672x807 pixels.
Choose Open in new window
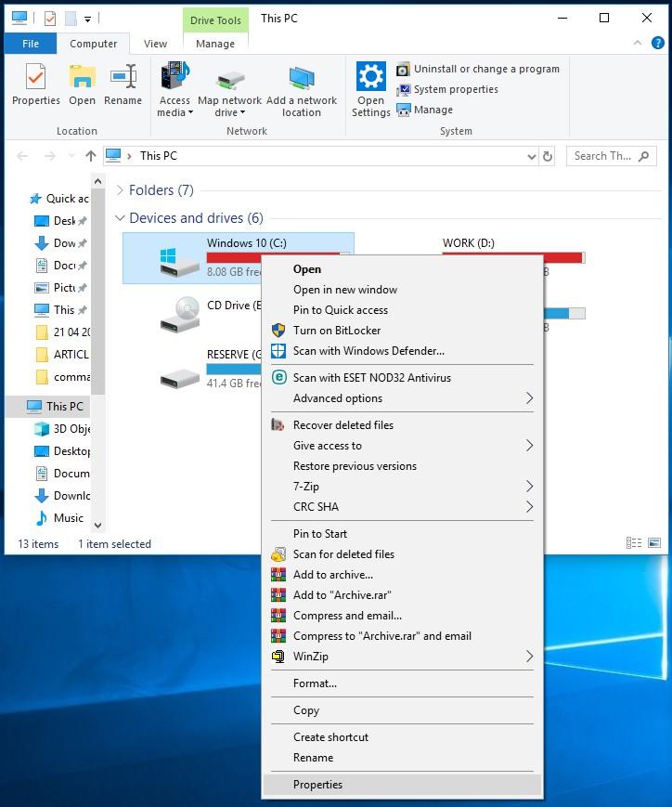point(403,290)
